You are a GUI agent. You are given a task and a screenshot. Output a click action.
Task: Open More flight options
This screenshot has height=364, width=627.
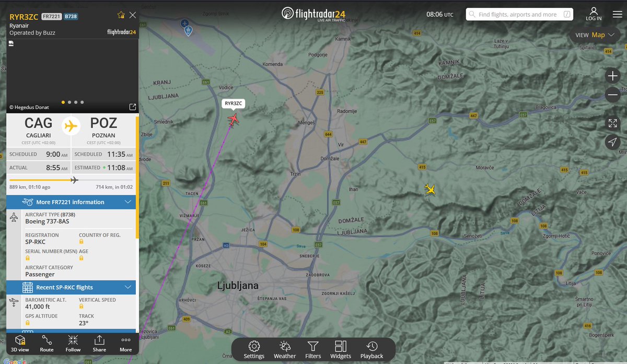126,343
